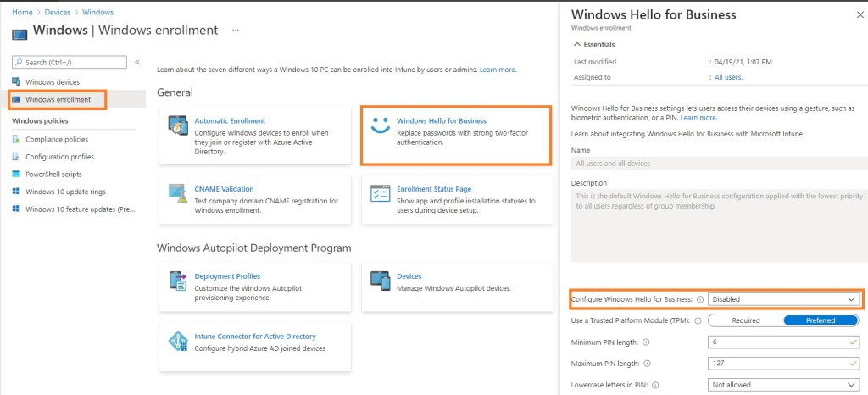Open Lowercase letters in PIN dropdown
Viewport: 868px width, 395px height.
click(783, 385)
